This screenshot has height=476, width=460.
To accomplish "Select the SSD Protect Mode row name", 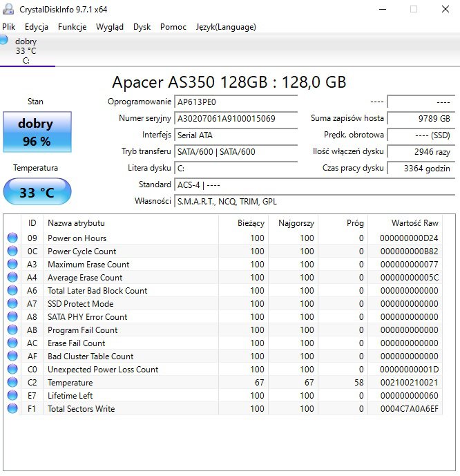I will click(80, 303).
